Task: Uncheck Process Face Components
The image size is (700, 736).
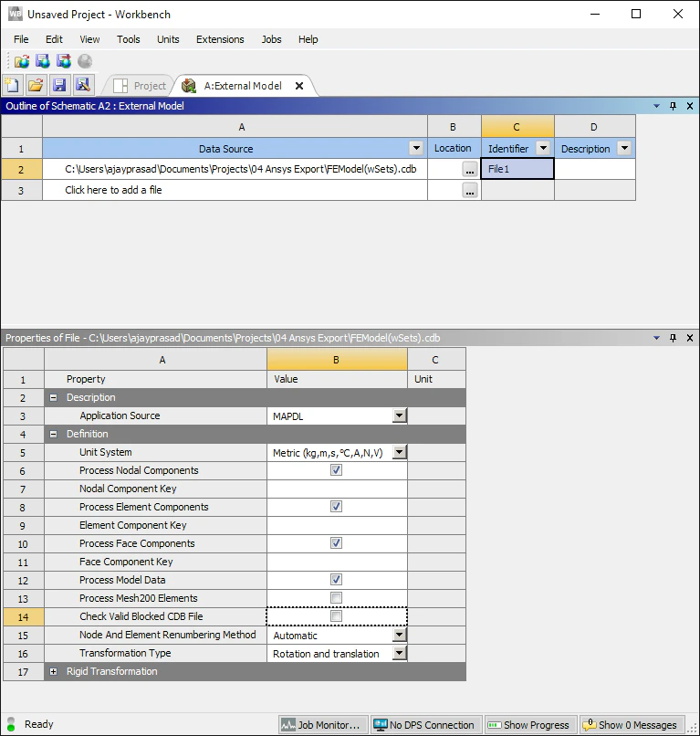Action: coord(336,543)
